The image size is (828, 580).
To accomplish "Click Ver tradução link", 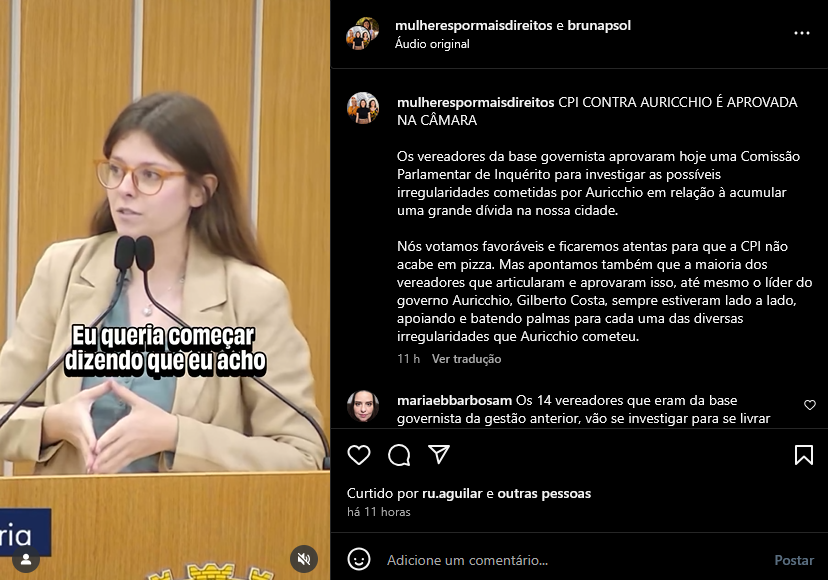I will (466, 359).
